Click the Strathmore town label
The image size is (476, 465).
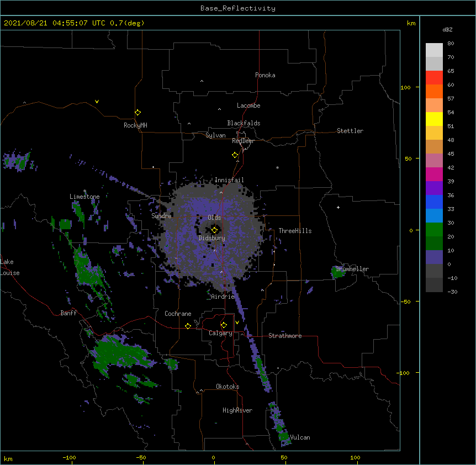click(x=285, y=336)
